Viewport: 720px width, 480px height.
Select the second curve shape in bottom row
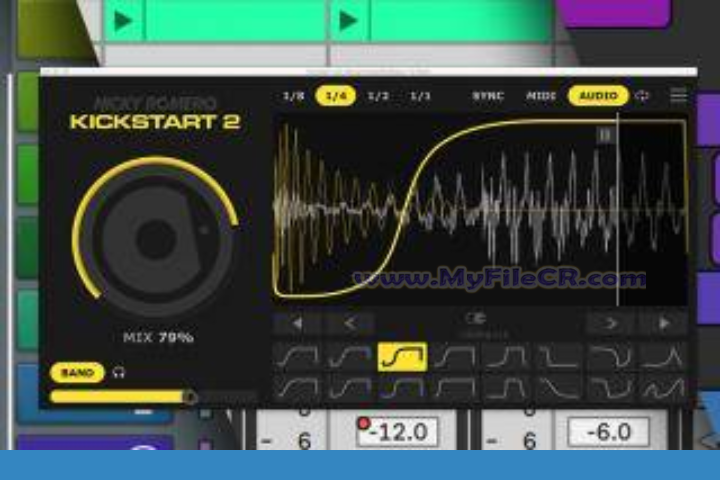coord(350,389)
